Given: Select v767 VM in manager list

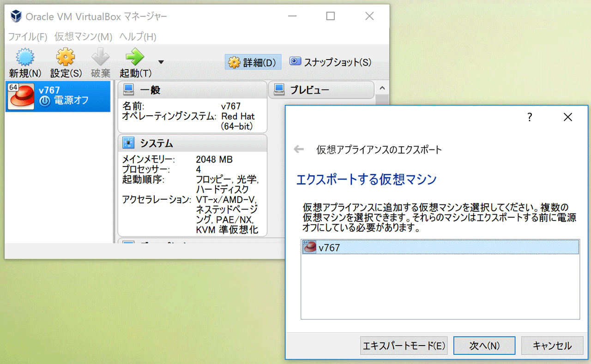Looking at the screenshot, I should [x=58, y=96].
